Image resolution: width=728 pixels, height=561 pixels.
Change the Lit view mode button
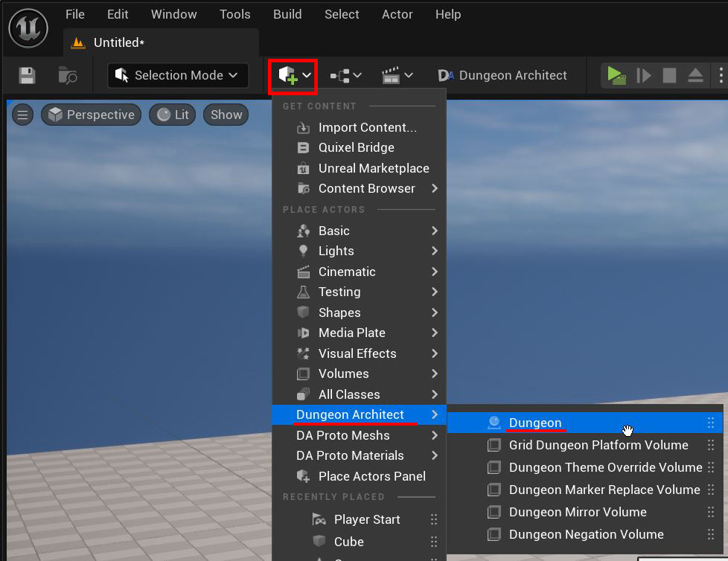coord(172,115)
